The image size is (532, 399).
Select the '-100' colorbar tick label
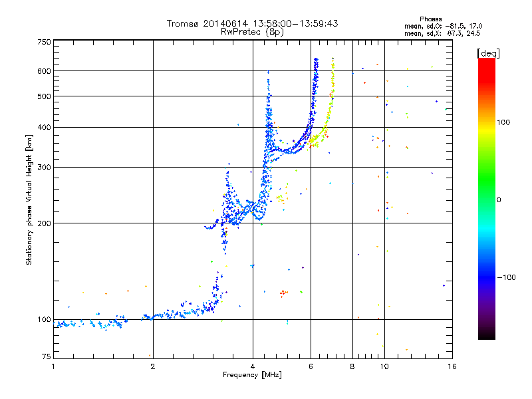506,277
